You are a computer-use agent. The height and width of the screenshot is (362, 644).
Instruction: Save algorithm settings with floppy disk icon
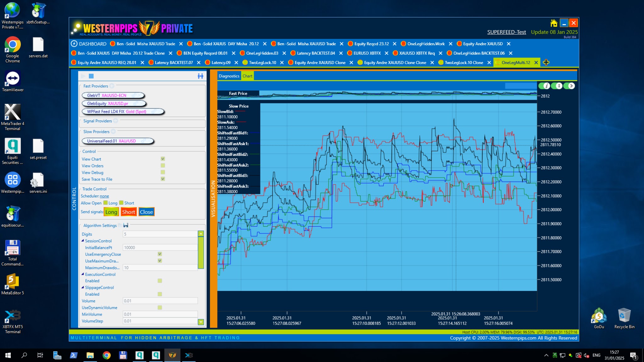126,225
